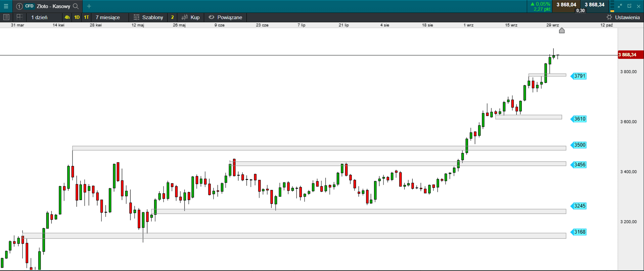Select the 1T weekly timeframe
The image size is (644, 271).
[x=86, y=17]
